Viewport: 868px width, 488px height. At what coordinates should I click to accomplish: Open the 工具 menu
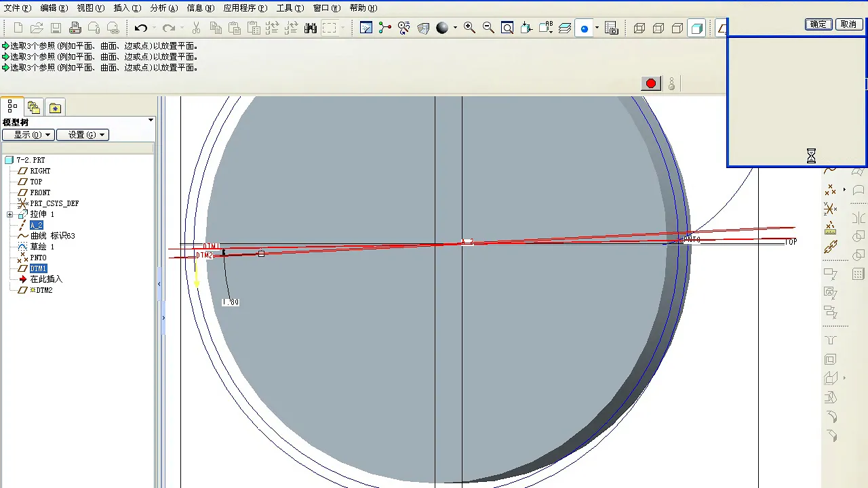(290, 8)
